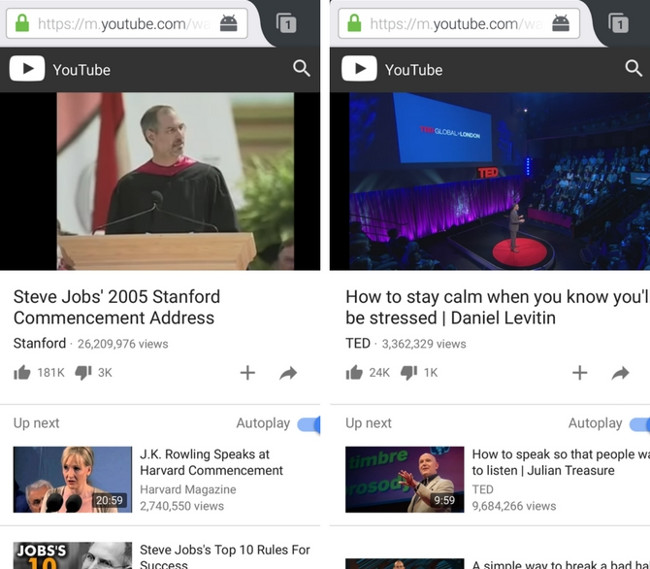This screenshot has width=650, height=569.
Task: Click 'Harvard Magazine' channel name
Action: (x=188, y=489)
